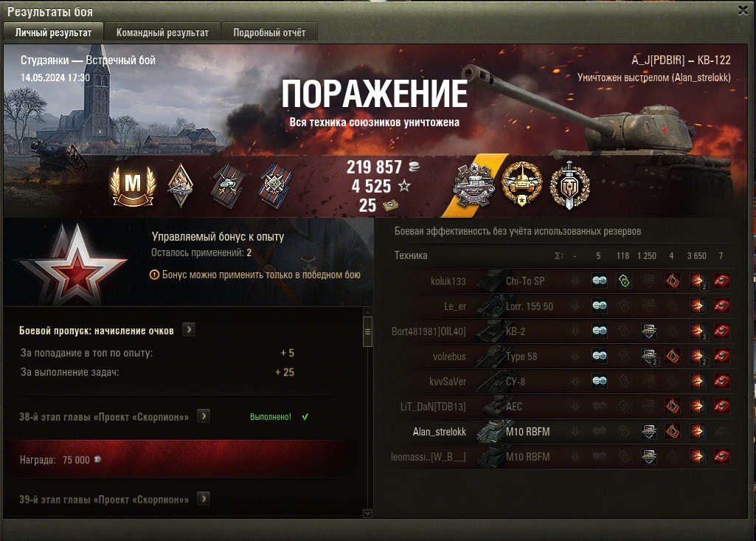Click the scroll-down arrow of the left panel
This screenshot has height=541, width=756.
pyautogui.click(x=367, y=514)
